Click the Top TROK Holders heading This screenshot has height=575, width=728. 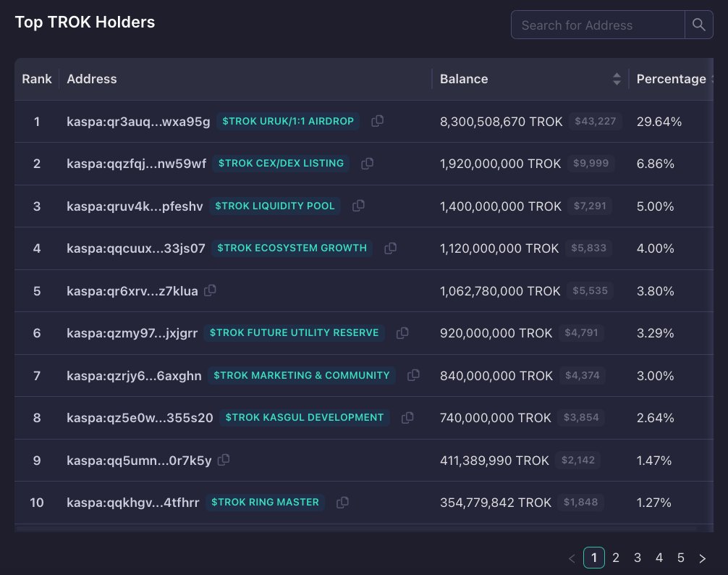pos(85,22)
